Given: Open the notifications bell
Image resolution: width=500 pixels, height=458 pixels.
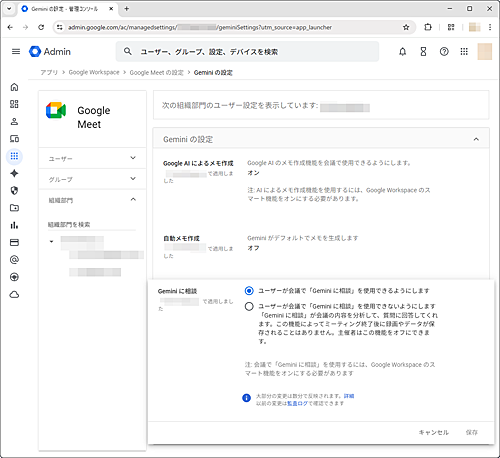Looking at the screenshot, I should [403, 52].
